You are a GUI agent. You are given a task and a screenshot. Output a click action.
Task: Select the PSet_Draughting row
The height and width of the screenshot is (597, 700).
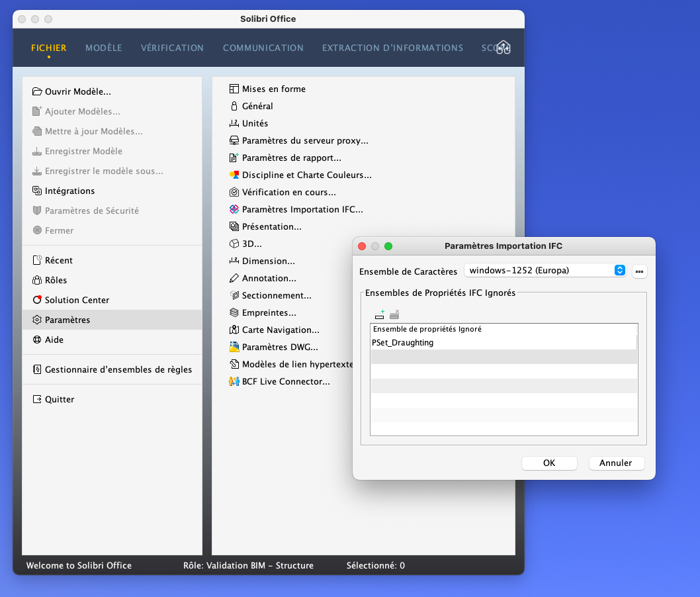tap(503, 342)
